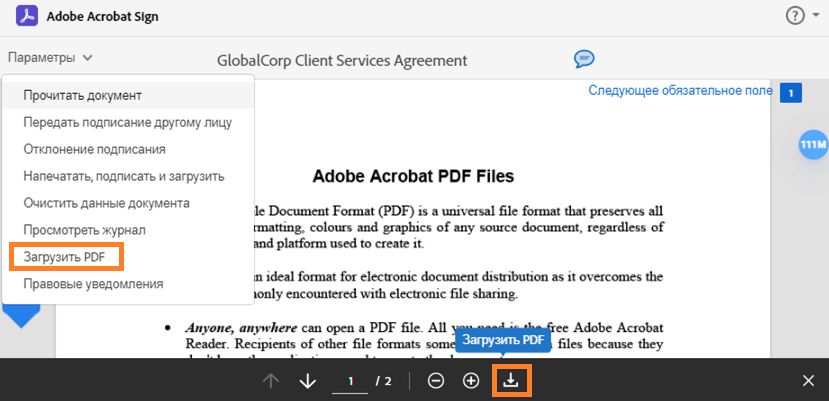829x401 pixels.
Task: Choose Передать подписание другому лицу
Action: tap(127, 123)
